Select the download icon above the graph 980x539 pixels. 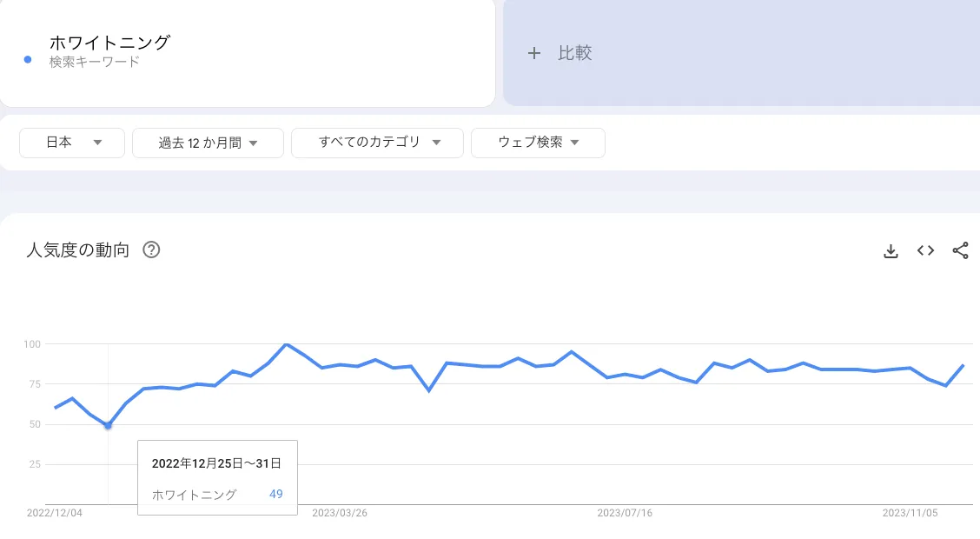pyautogui.click(x=891, y=250)
